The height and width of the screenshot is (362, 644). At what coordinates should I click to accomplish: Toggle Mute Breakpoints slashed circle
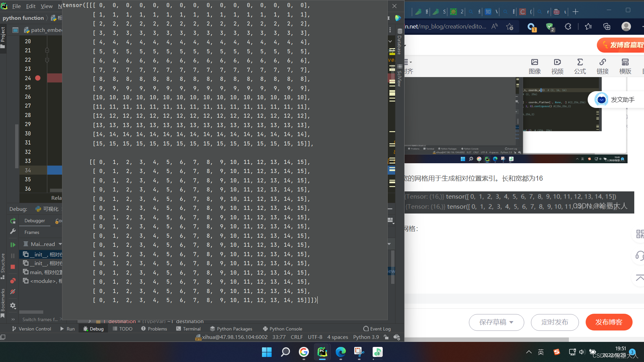13,292
